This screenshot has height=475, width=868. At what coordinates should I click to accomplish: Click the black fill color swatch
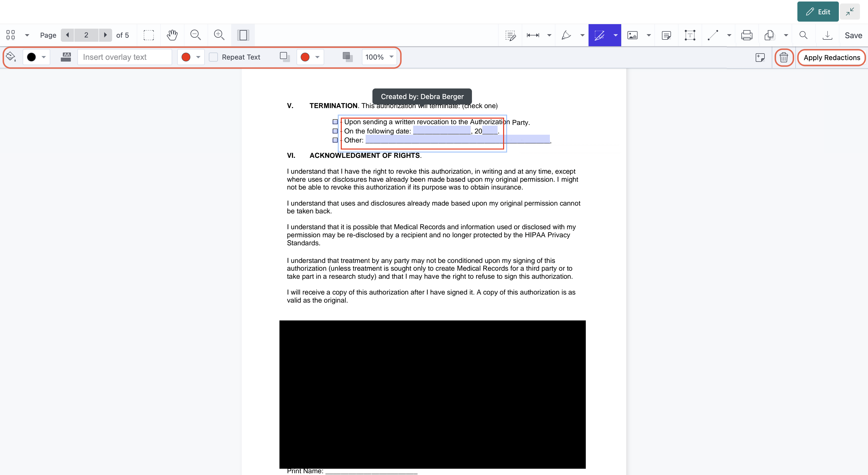31,57
